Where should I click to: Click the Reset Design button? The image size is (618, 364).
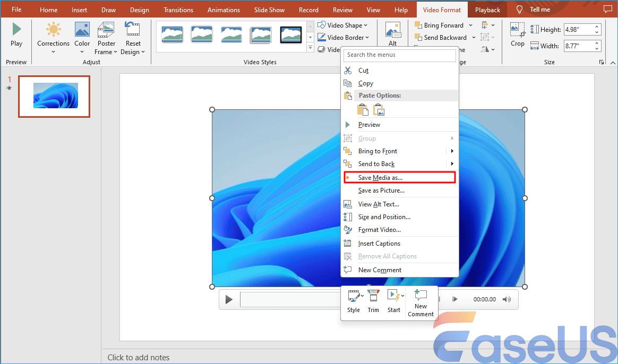pyautogui.click(x=133, y=38)
